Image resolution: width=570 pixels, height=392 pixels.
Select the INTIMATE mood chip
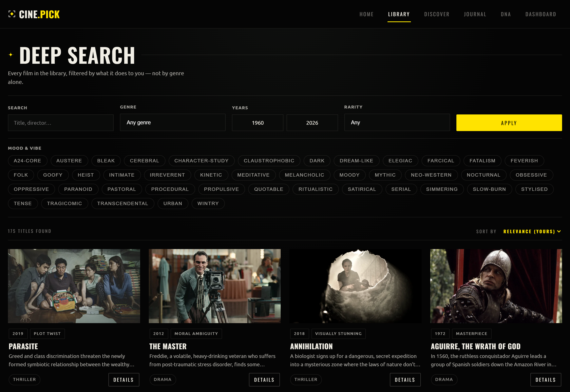click(x=122, y=175)
